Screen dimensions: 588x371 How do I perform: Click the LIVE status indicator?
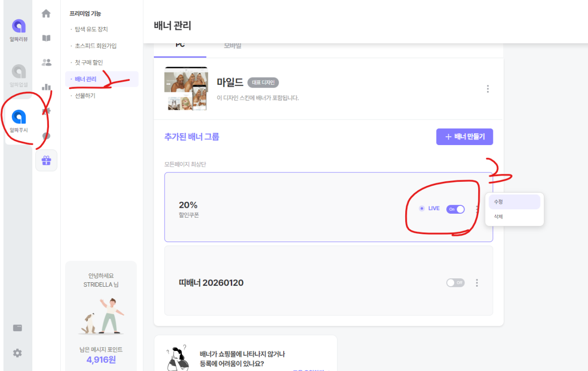(x=430, y=209)
